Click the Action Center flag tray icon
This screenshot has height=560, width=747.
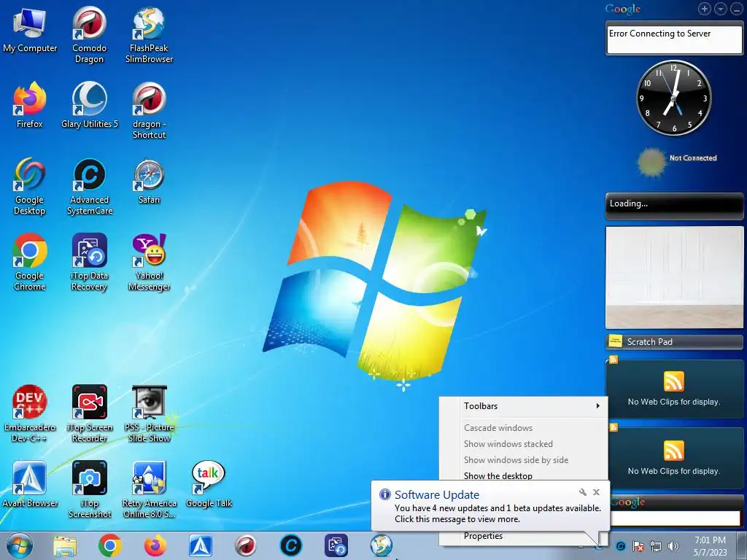click(638, 546)
